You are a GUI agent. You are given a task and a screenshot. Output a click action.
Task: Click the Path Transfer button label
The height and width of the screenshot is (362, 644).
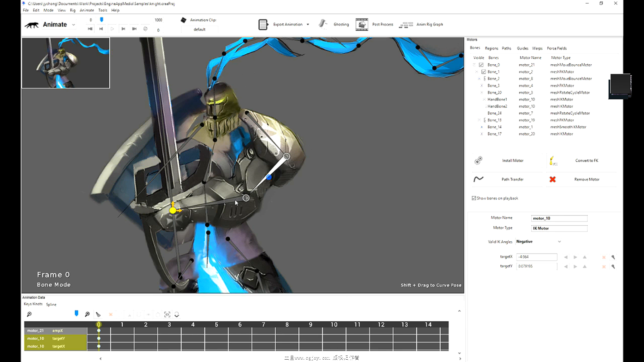[x=512, y=179]
